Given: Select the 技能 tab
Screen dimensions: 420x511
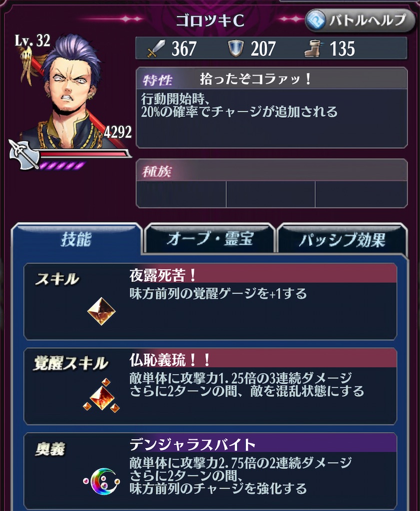Looking at the screenshot, I should coord(76,239).
